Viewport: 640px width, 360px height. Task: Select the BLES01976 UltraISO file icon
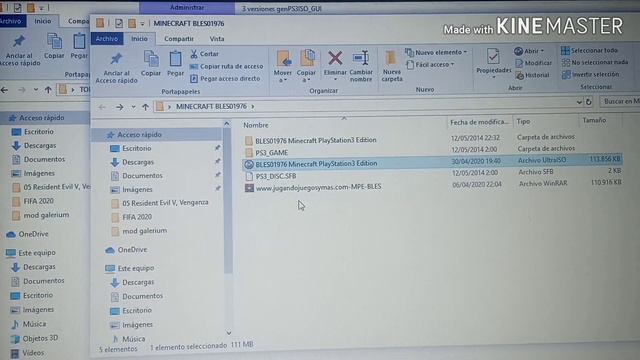(x=249, y=164)
